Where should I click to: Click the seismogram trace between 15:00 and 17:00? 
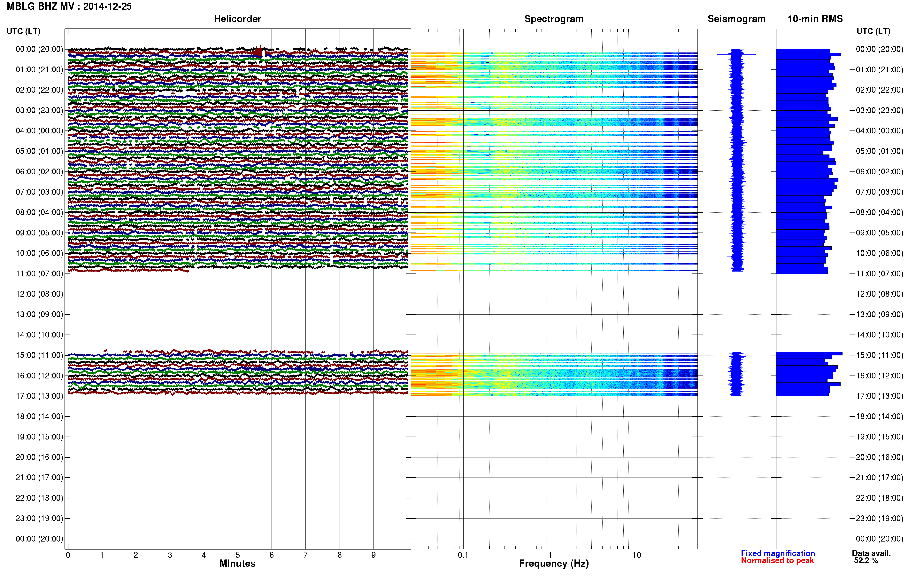point(736,374)
